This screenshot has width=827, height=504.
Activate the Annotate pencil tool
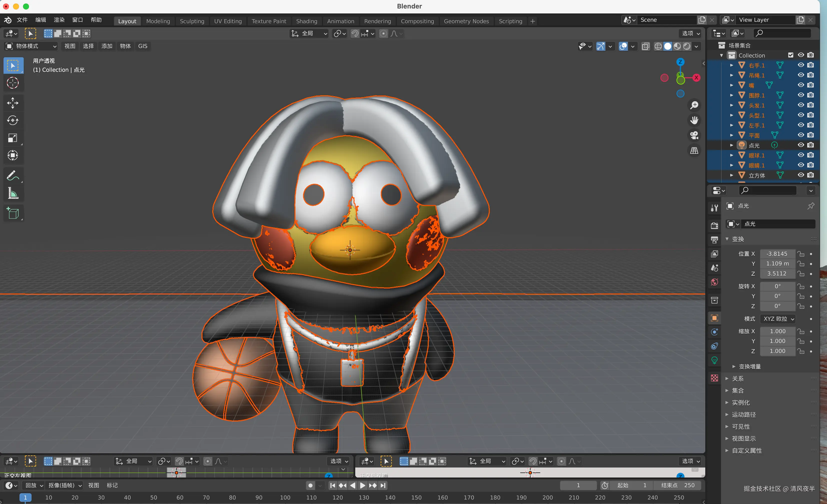click(13, 175)
